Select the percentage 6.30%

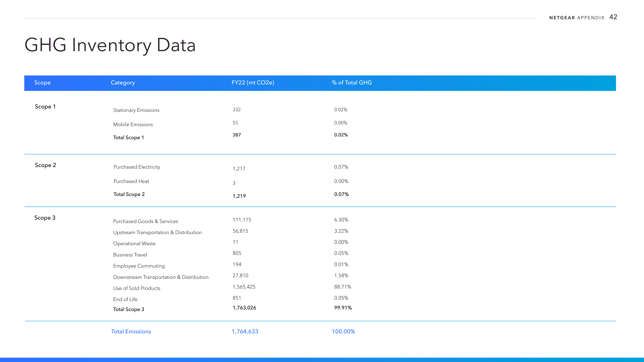(x=341, y=220)
